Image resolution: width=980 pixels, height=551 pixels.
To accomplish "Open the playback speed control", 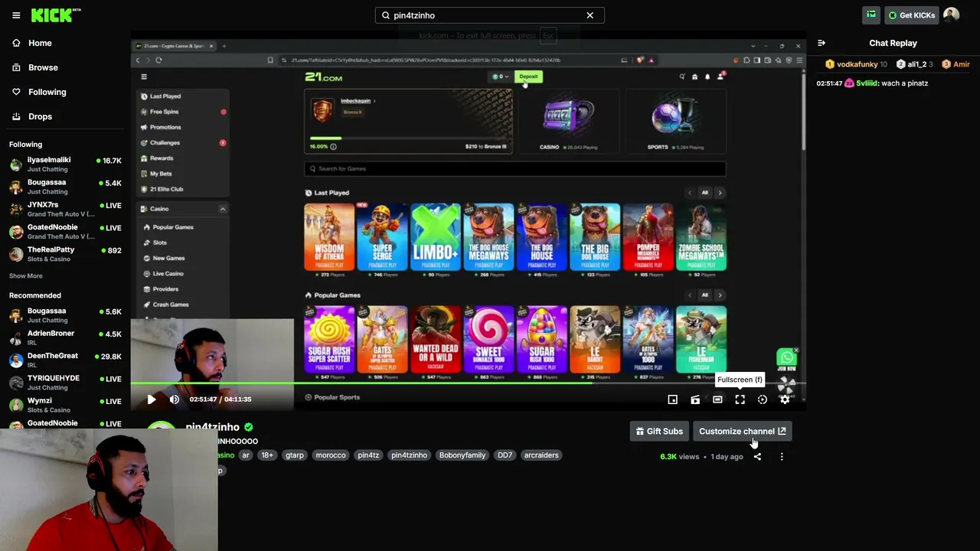I will pos(763,399).
